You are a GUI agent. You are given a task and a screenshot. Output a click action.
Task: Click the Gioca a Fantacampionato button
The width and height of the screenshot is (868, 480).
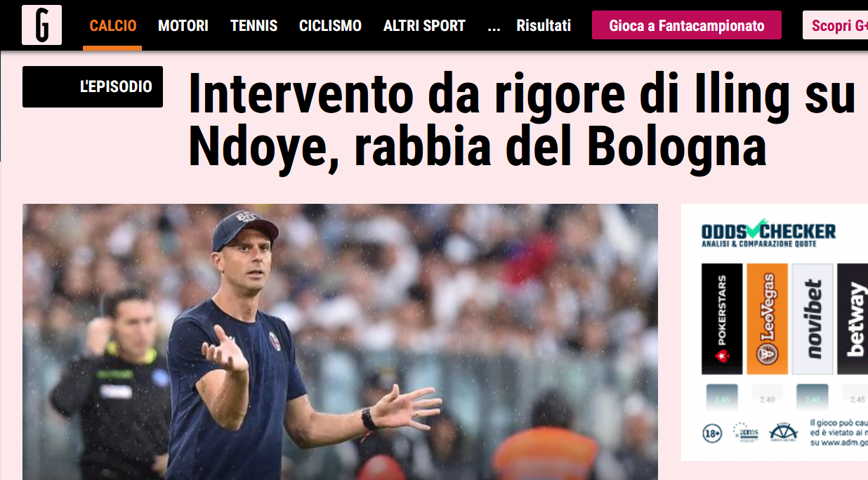687,25
